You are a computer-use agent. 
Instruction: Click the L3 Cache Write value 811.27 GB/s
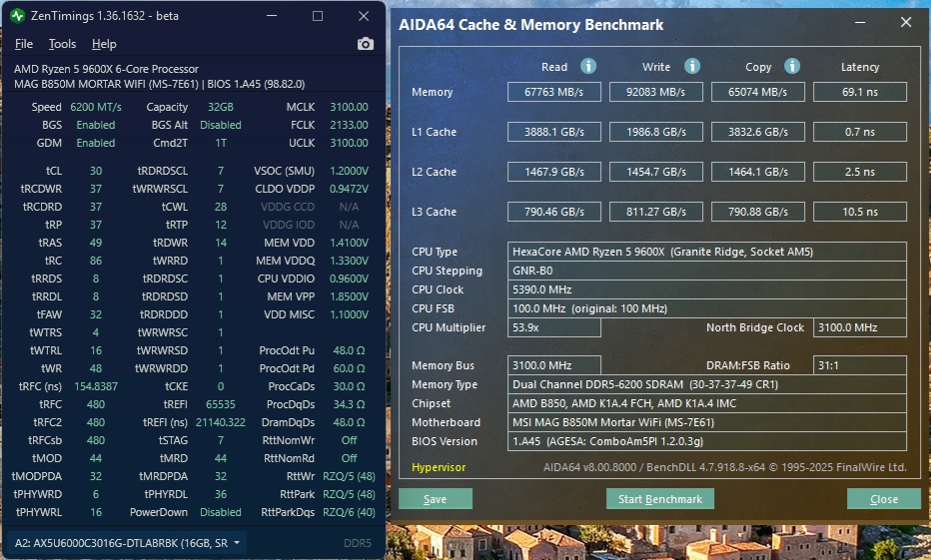click(x=656, y=212)
